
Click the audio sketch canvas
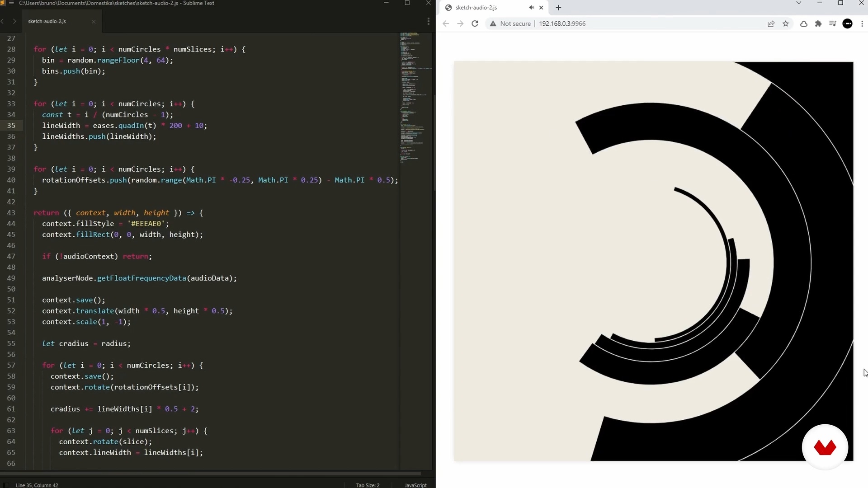coord(654,261)
